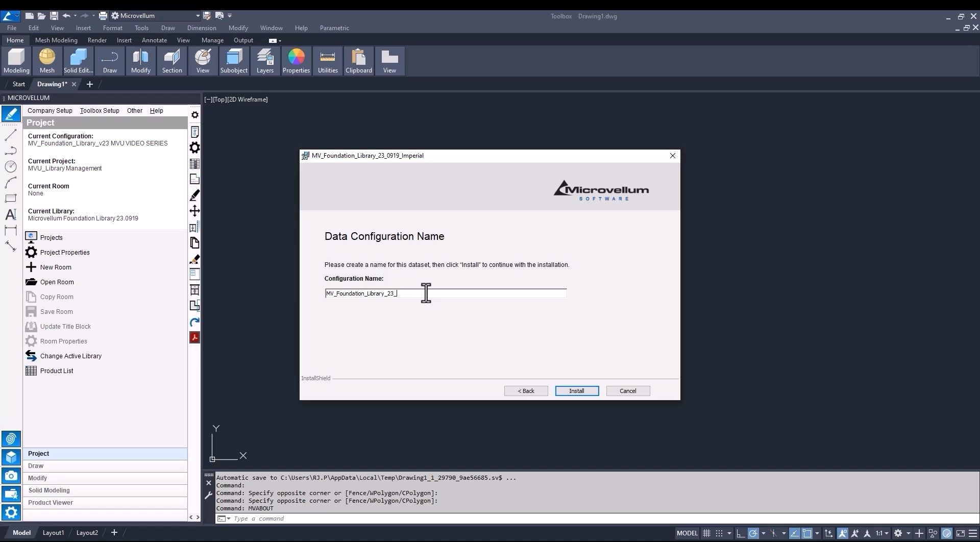This screenshot has height=542, width=980.
Task: Click Install in the installer dialog
Action: click(x=577, y=391)
